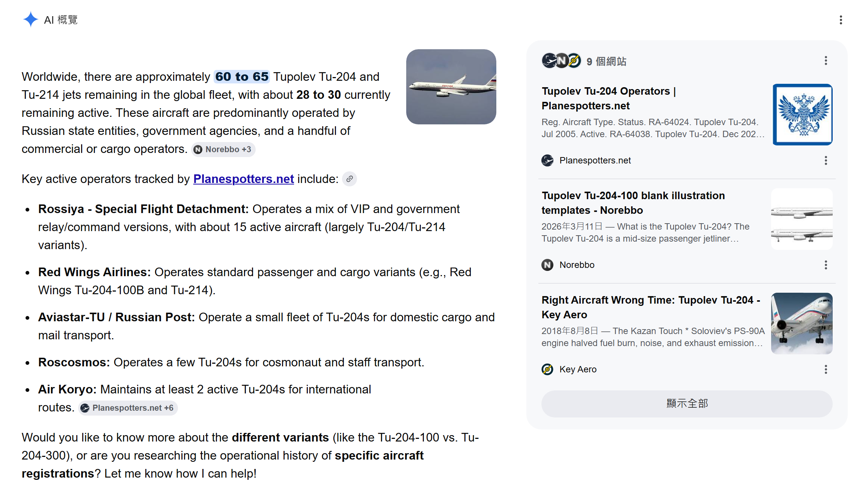Click the link chain icon after 'include:'

coord(350,179)
